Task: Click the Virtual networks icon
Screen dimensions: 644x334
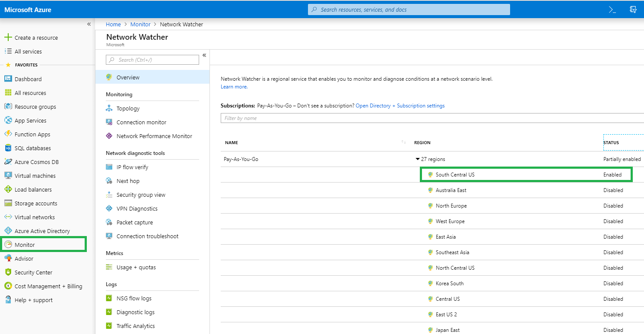Action: (x=8, y=217)
